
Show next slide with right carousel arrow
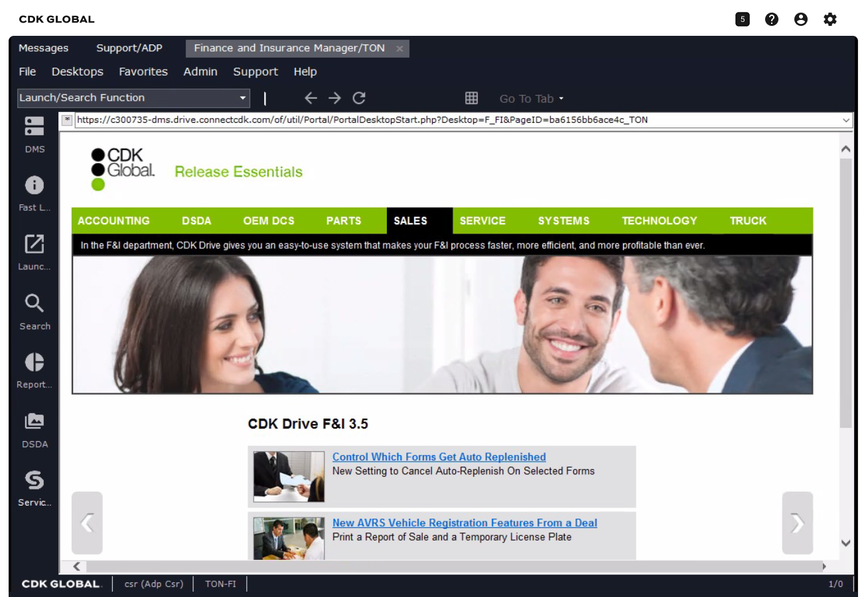(x=798, y=523)
